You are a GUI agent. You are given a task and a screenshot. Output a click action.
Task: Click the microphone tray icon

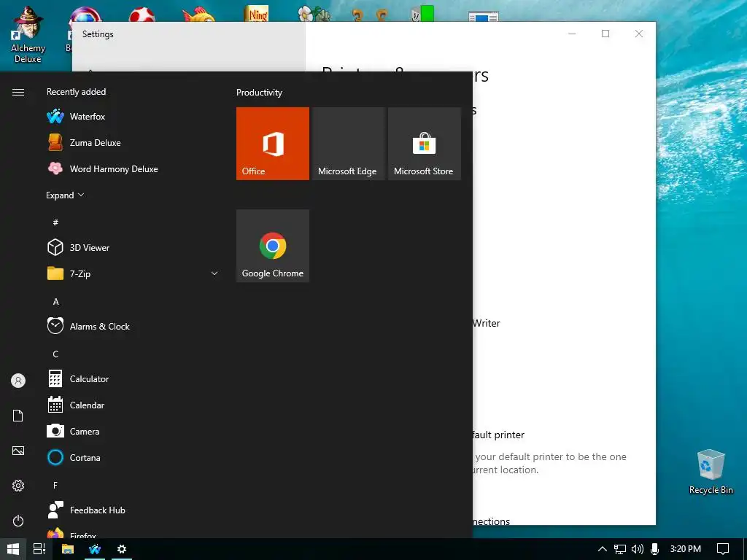654,549
